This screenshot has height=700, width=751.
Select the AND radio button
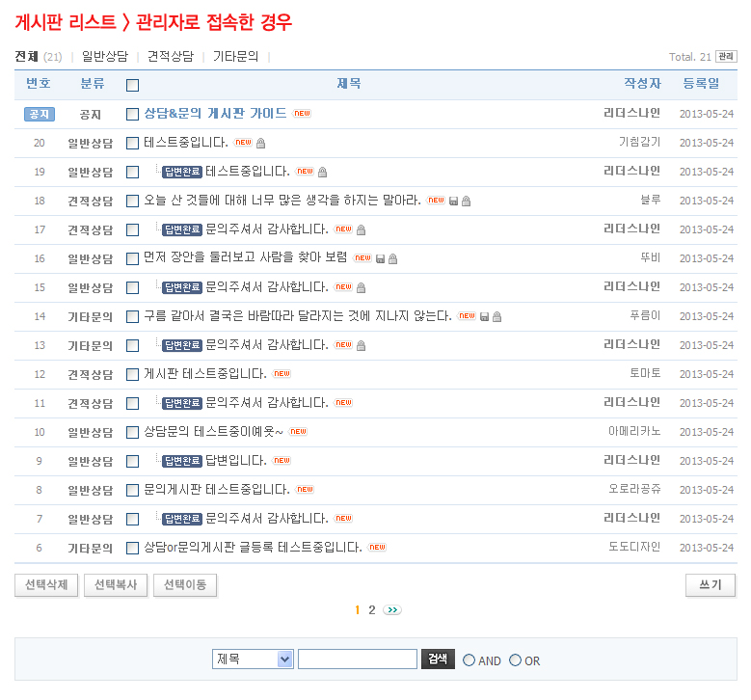click(x=469, y=660)
